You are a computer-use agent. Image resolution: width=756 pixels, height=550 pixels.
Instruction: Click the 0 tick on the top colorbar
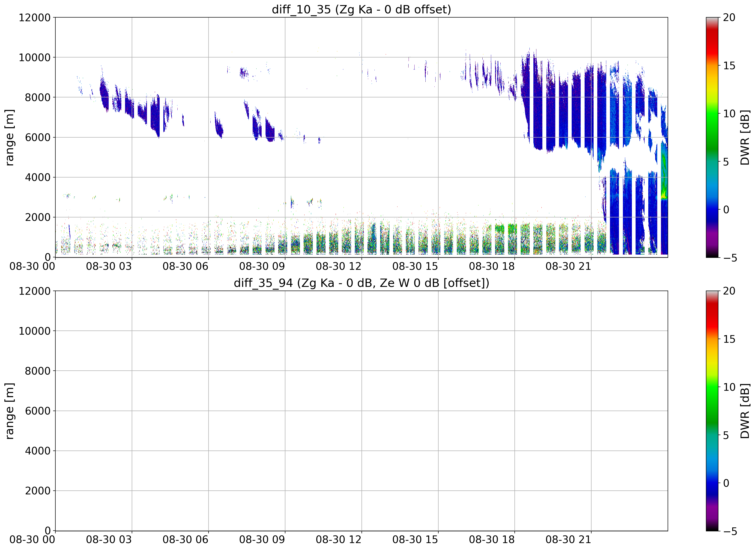(726, 210)
